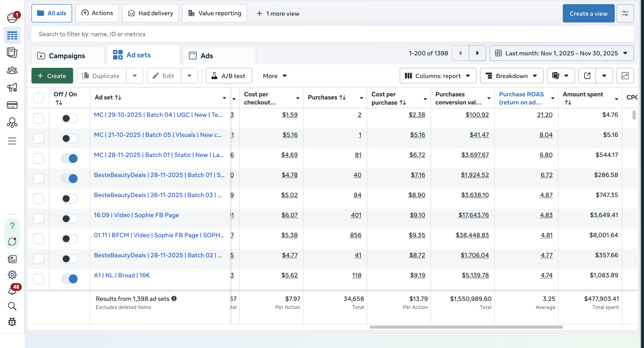Expand the Breakdown dropdown
The height and width of the screenshot is (348, 644).
click(511, 76)
